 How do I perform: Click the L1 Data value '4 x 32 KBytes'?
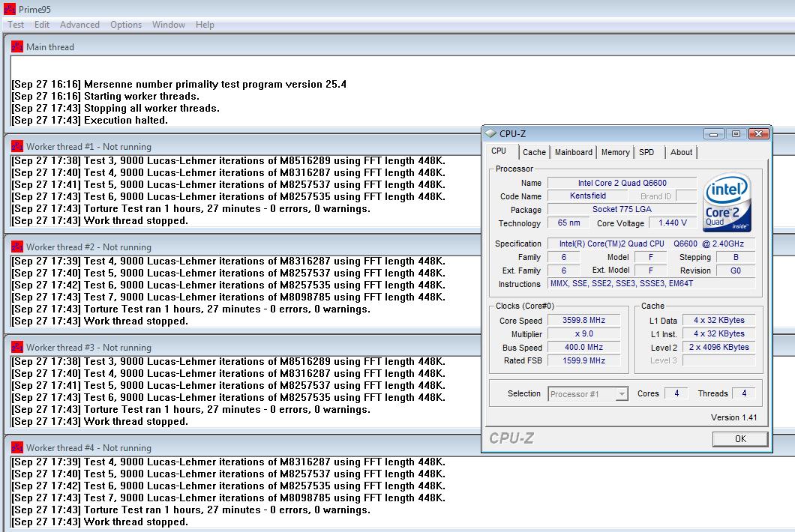click(719, 320)
